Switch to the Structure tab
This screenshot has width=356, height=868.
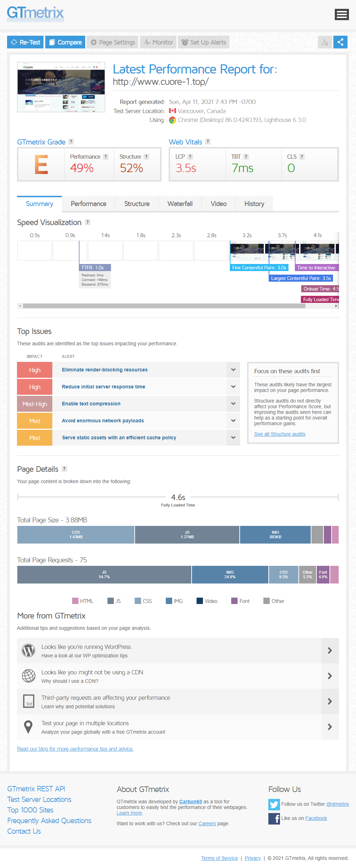tap(137, 204)
